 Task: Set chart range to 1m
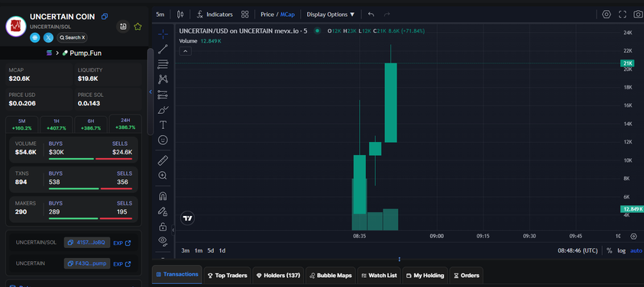tap(199, 250)
